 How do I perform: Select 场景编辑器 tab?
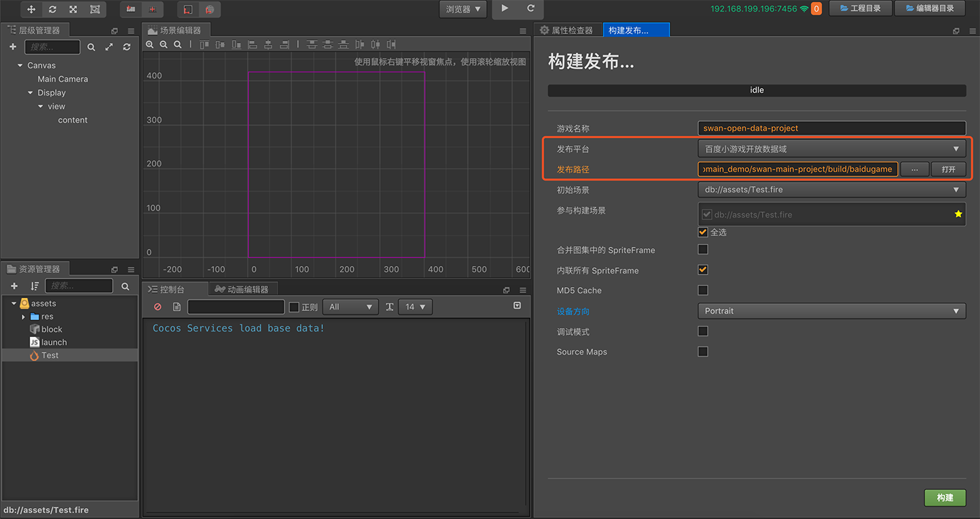pos(175,30)
